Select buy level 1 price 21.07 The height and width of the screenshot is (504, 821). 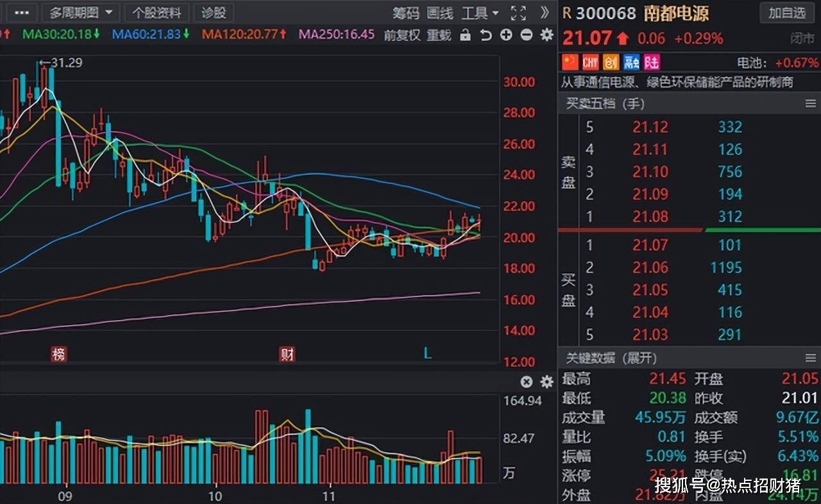[650, 245]
